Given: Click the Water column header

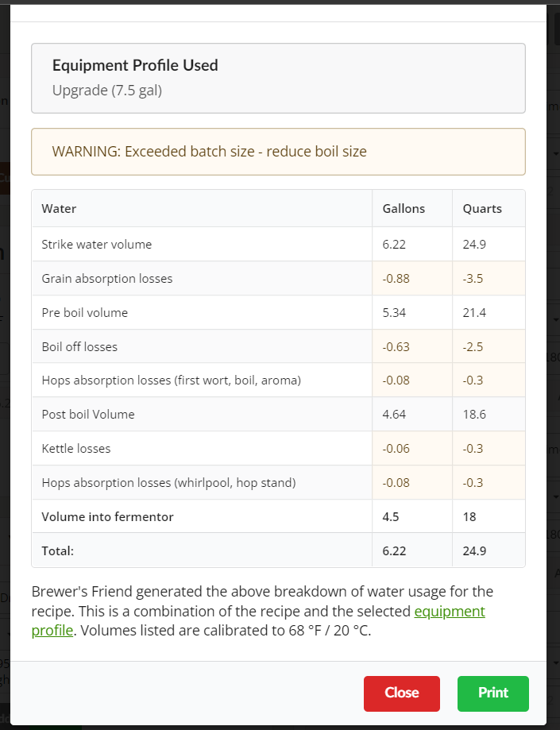Looking at the screenshot, I should [x=59, y=209].
